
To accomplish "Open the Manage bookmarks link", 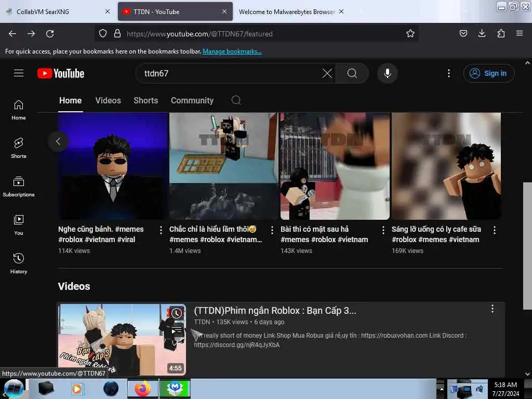I will pyautogui.click(x=232, y=51).
